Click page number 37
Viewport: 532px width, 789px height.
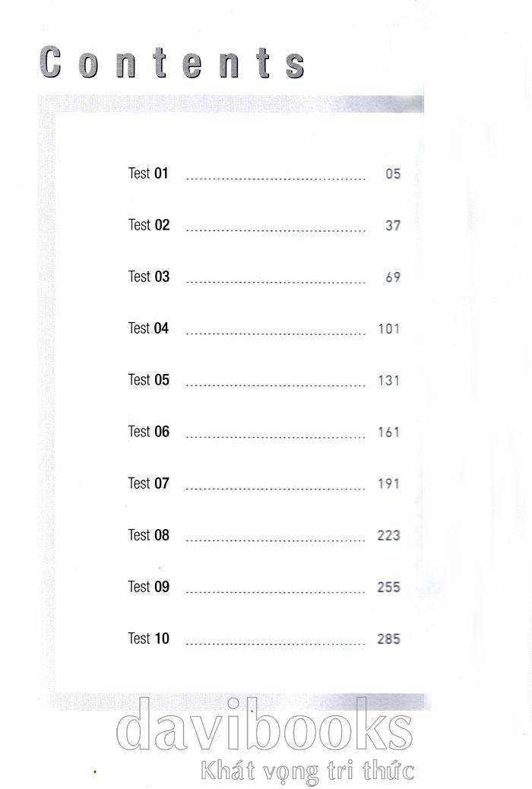pyautogui.click(x=392, y=226)
